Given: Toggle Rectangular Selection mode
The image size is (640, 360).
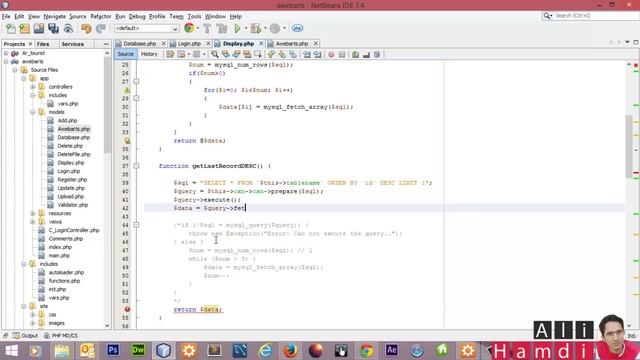Looking at the screenshot, I should 258,54.
